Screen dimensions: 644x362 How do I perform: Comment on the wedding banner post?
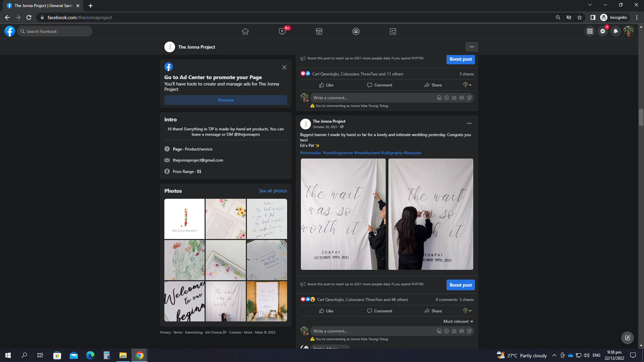[379, 311]
